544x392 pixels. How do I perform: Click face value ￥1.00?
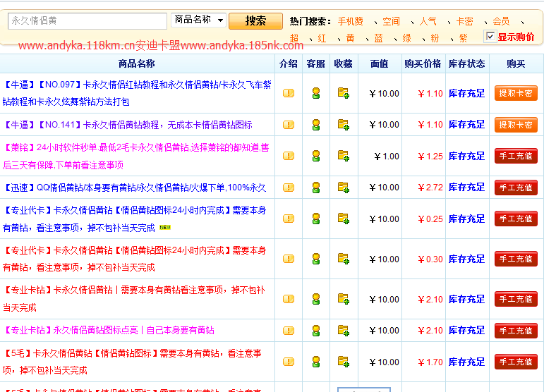click(387, 157)
